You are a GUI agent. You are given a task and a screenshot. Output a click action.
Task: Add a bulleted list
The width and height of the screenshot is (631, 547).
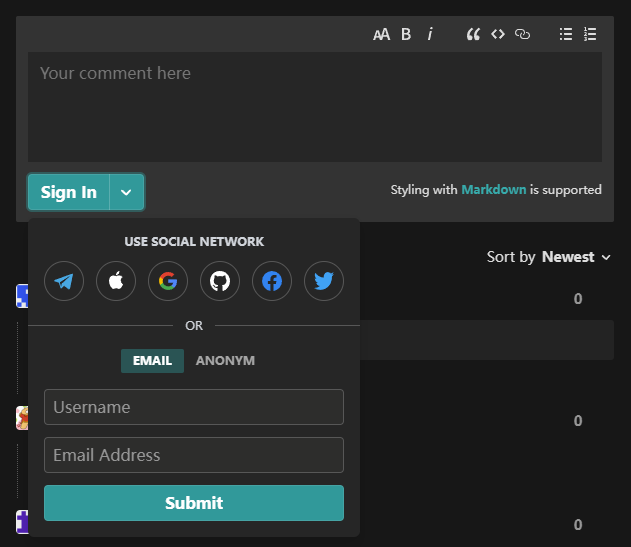(566, 34)
